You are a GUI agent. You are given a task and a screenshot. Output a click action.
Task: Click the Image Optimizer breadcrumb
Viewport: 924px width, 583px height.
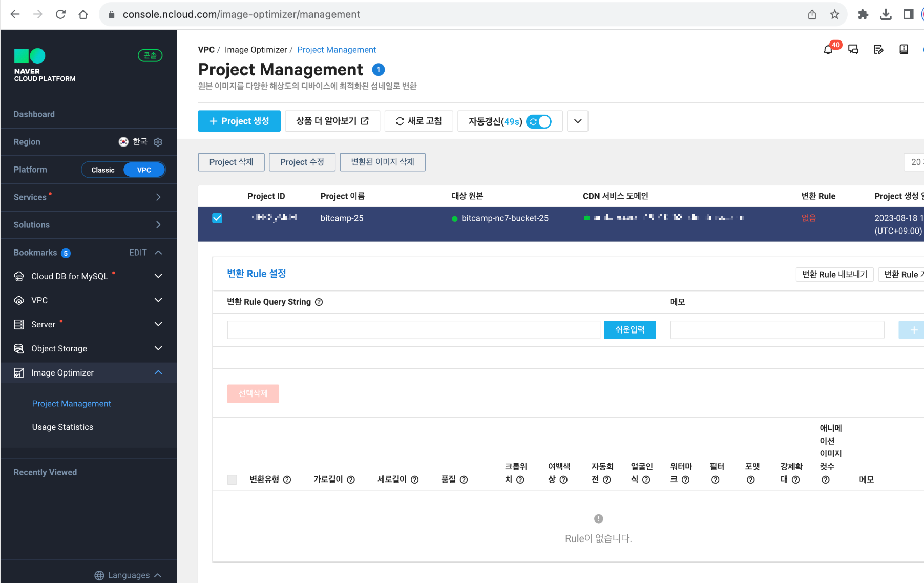tap(256, 50)
